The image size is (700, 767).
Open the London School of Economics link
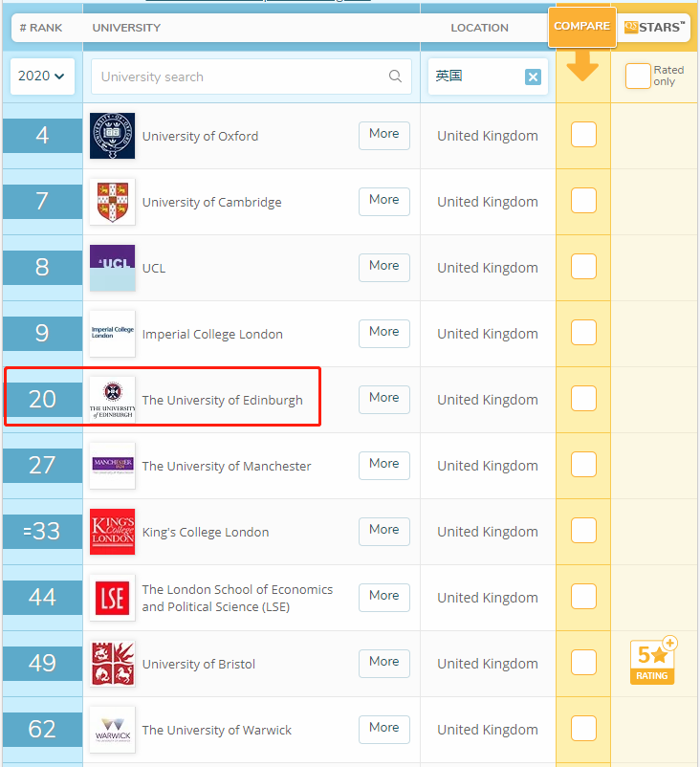tap(237, 598)
